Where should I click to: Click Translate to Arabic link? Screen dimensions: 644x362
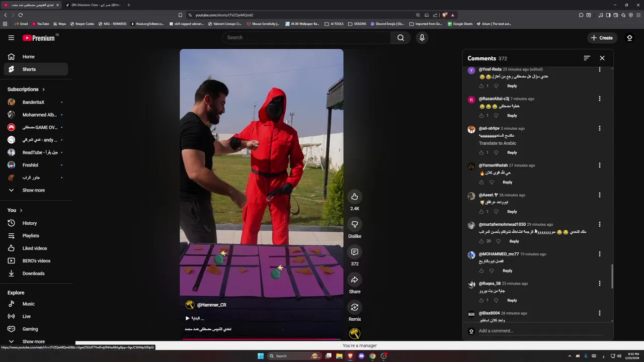point(498,143)
